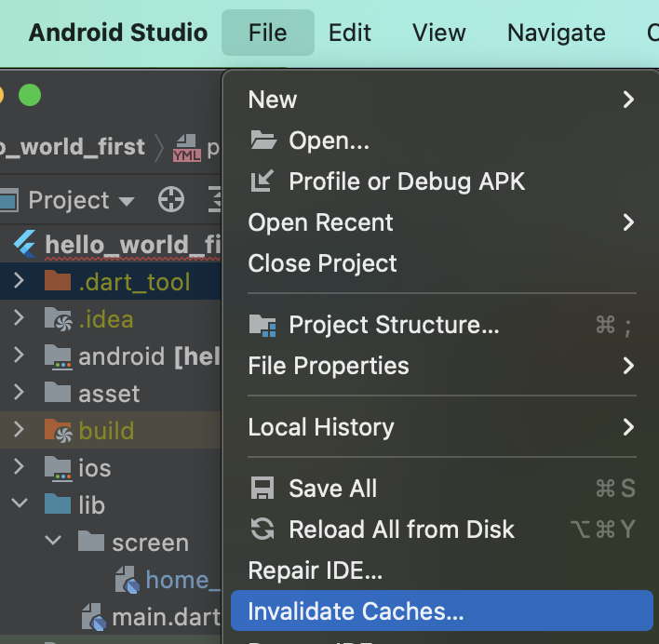Screen dimensions: 659x644
Task: Click the open folder icon beside Open...
Action: 263,140
